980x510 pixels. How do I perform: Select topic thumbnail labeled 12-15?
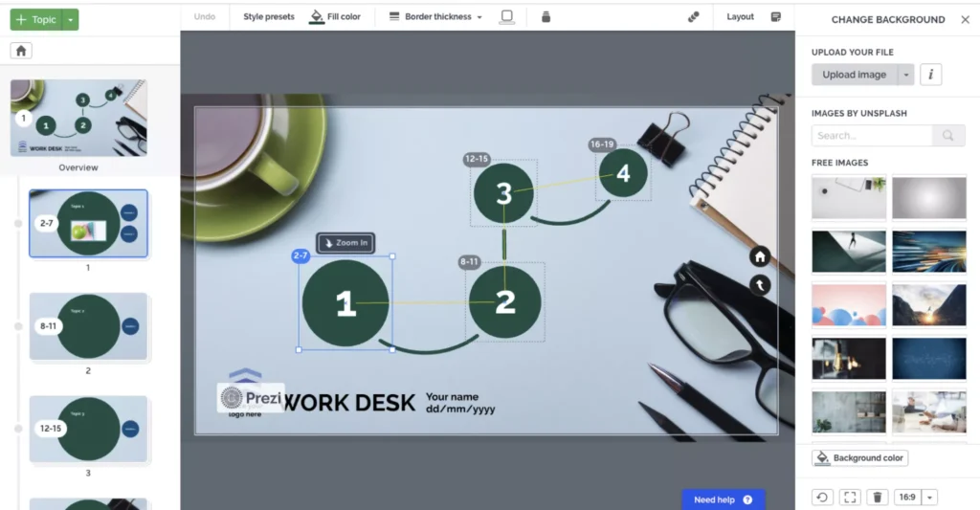point(88,429)
